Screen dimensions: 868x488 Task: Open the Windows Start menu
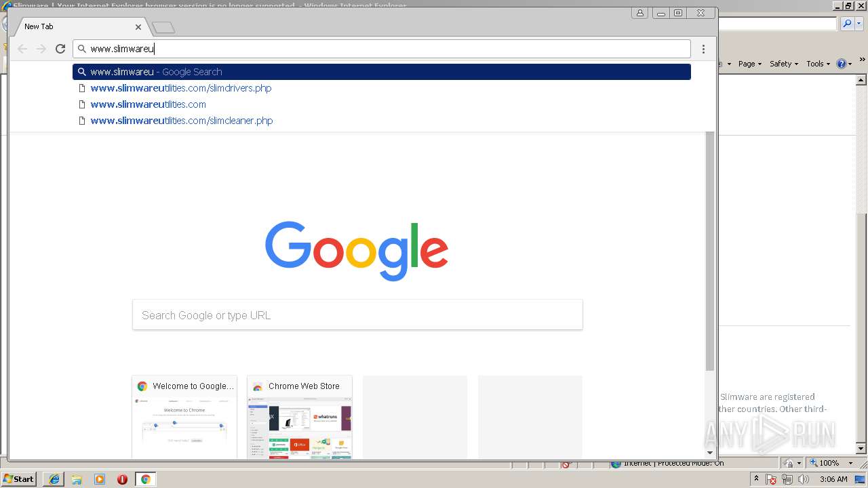(18, 479)
